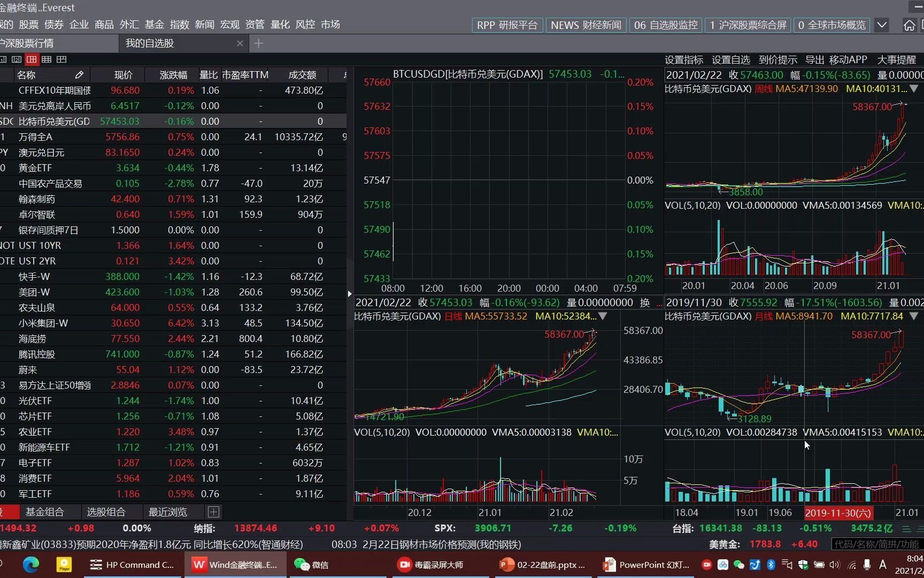Sort by 现价 column header

pos(124,75)
